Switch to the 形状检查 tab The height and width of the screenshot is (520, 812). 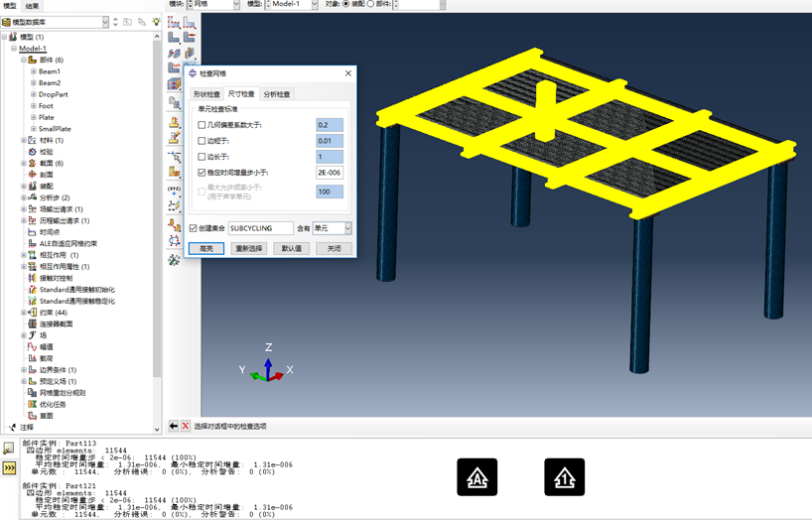[206, 94]
